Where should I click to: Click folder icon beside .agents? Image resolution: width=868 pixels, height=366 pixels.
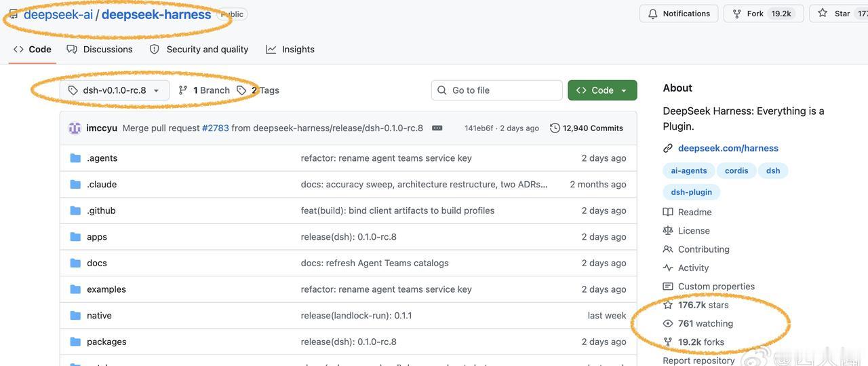point(75,158)
